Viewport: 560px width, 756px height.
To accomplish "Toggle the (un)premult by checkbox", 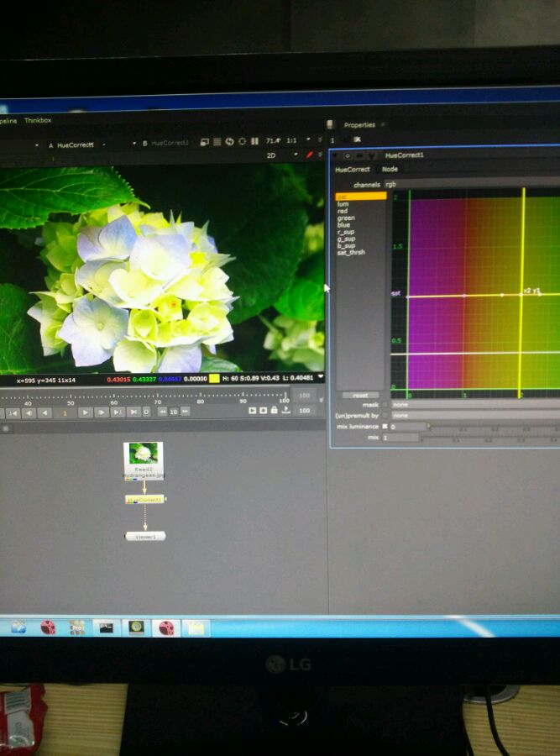I will [x=385, y=415].
